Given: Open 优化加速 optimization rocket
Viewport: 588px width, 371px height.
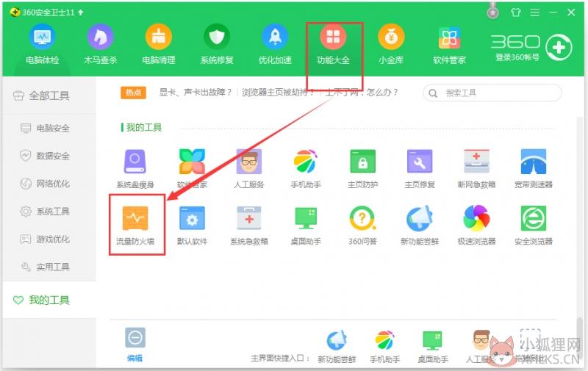Looking at the screenshot, I should [275, 44].
